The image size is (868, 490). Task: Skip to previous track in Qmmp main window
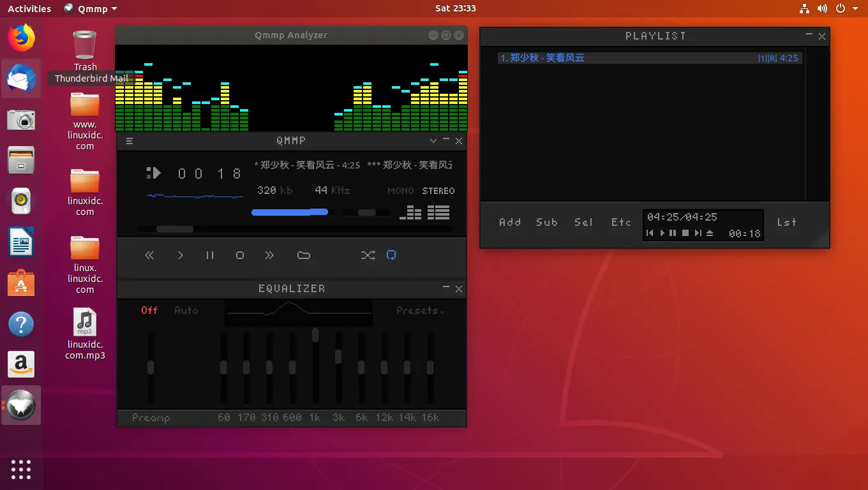(x=149, y=255)
